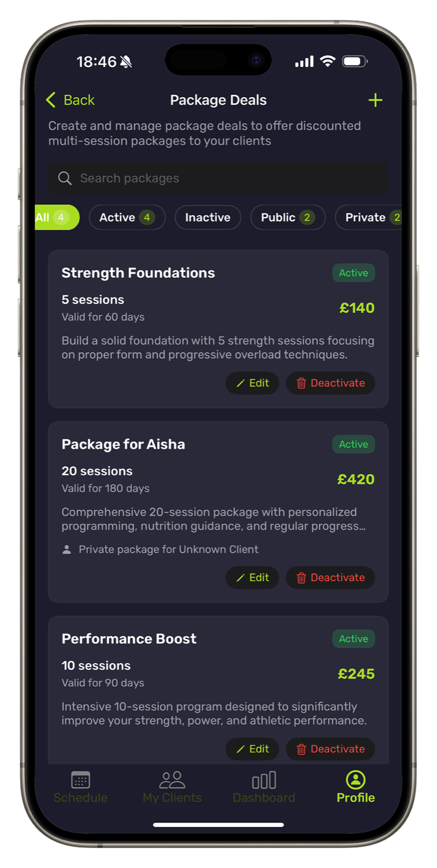Viewport: 437px width, 868px height.
Task: Open the Profile tab icon
Action: pos(355,779)
